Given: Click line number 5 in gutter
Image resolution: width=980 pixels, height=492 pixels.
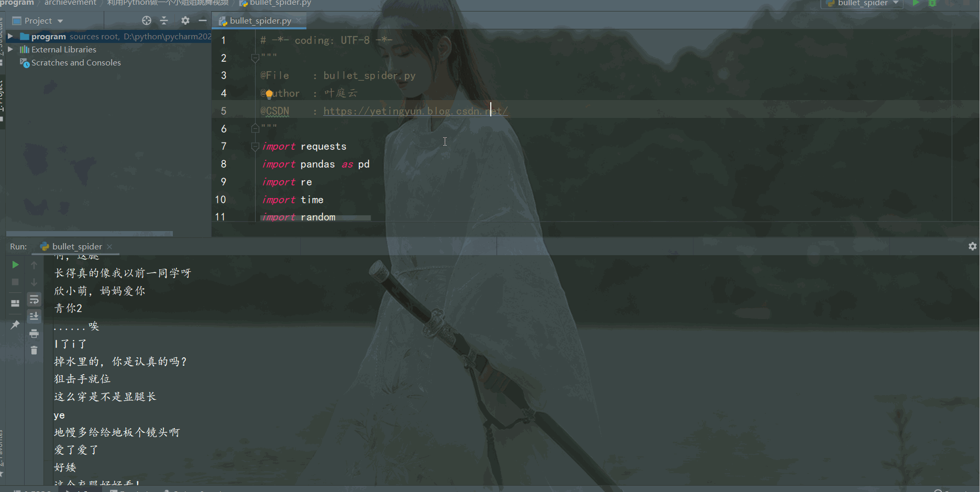Looking at the screenshot, I should coord(224,111).
